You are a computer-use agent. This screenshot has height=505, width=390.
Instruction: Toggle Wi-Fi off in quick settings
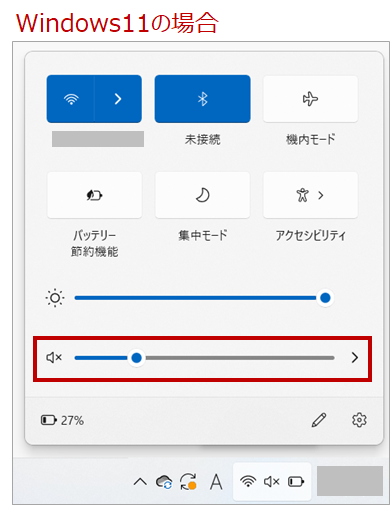click(x=71, y=99)
